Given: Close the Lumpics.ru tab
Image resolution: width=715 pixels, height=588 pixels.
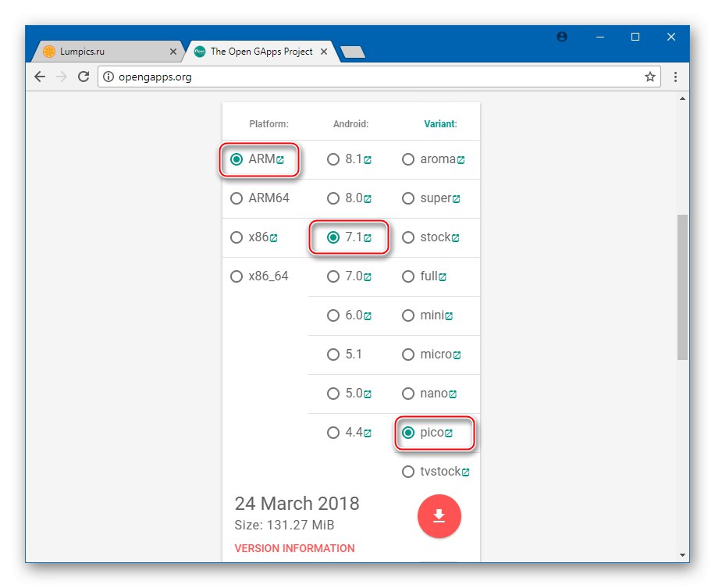Looking at the screenshot, I should 173,52.
